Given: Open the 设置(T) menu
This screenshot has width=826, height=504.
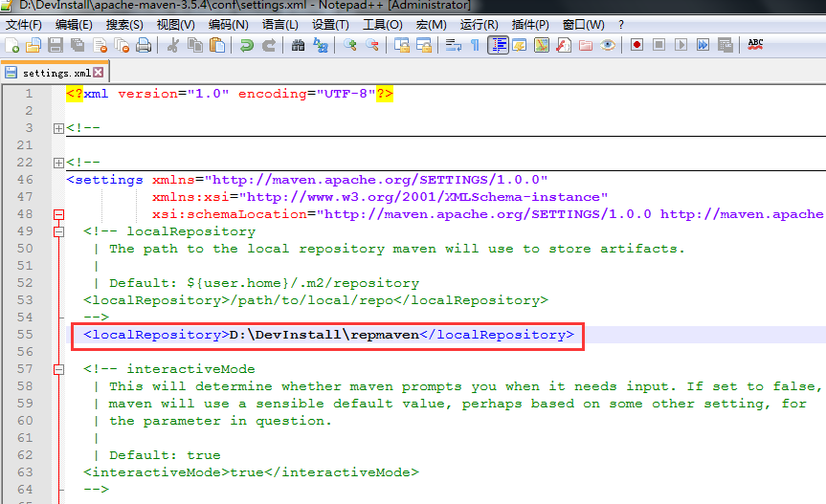Looking at the screenshot, I should point(330,25).
